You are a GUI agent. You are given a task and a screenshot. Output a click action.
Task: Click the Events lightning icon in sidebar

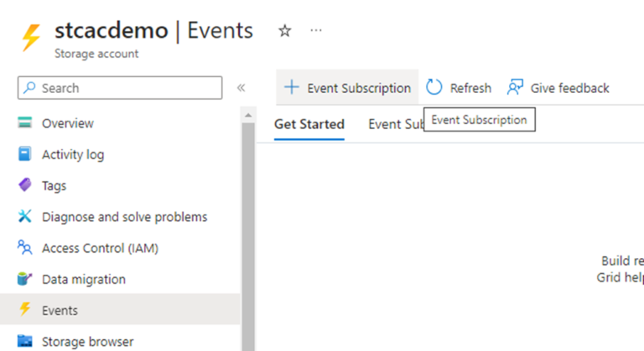[25, 309]
